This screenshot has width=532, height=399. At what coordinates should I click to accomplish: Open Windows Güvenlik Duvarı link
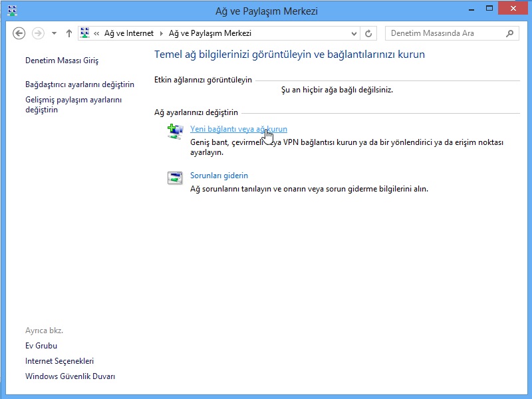pos(70,376)
